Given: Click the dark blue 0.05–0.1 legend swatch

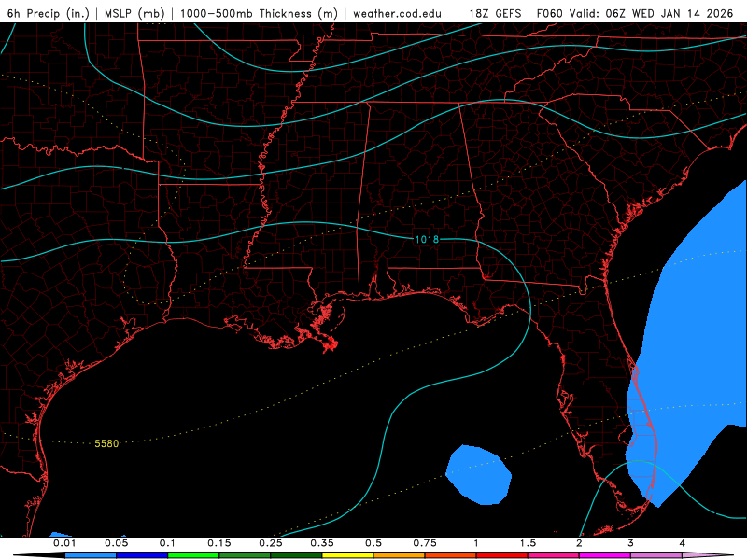Looking at the screenshot, I should pos(142,555).
